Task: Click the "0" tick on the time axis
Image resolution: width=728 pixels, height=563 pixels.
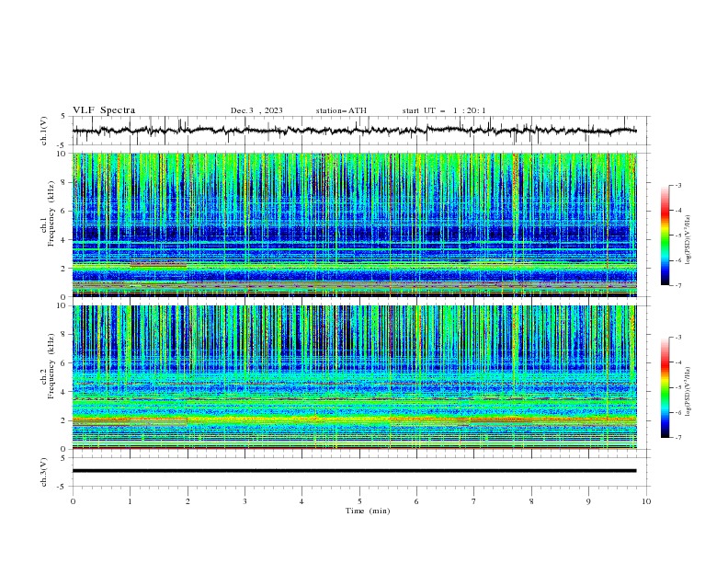Action: coord(73,501)
